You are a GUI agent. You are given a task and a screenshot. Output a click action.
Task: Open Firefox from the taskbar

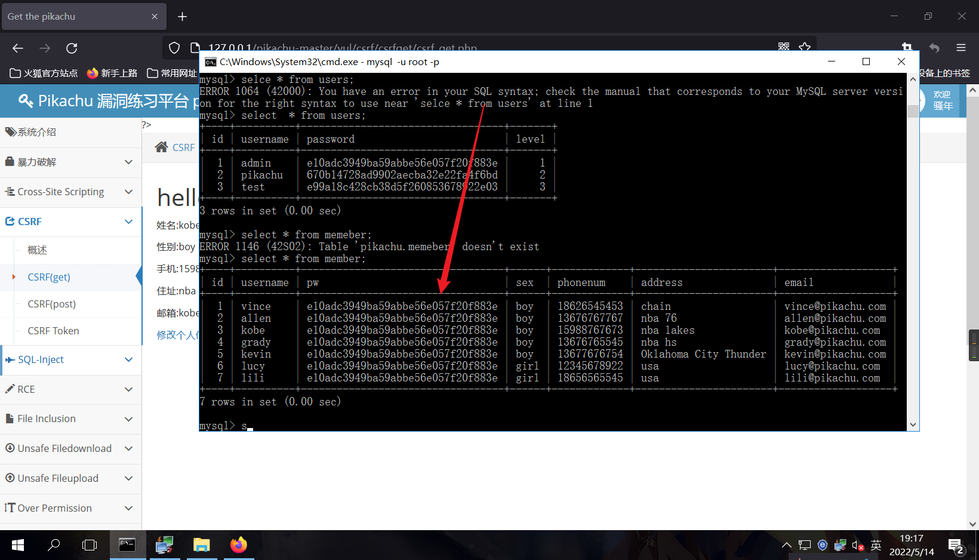coord(238,544)
